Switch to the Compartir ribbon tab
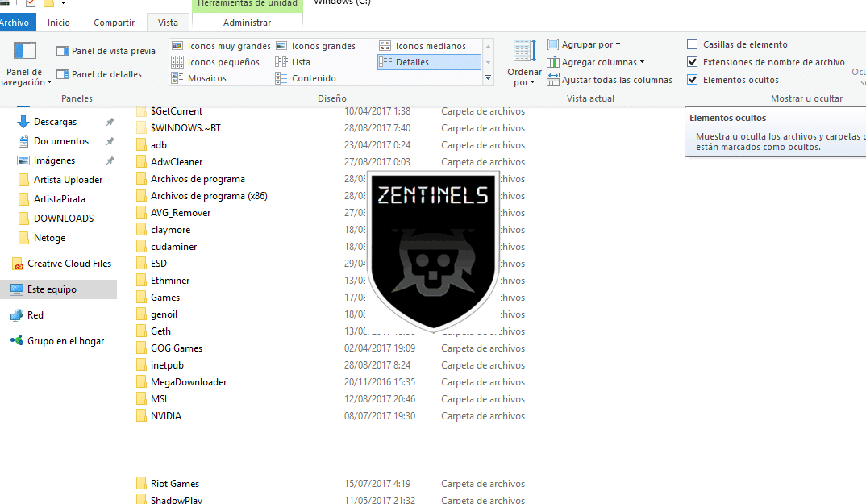The width and height of the screenshot is (866, 504). pyautogui.click(x=114, y=23)
